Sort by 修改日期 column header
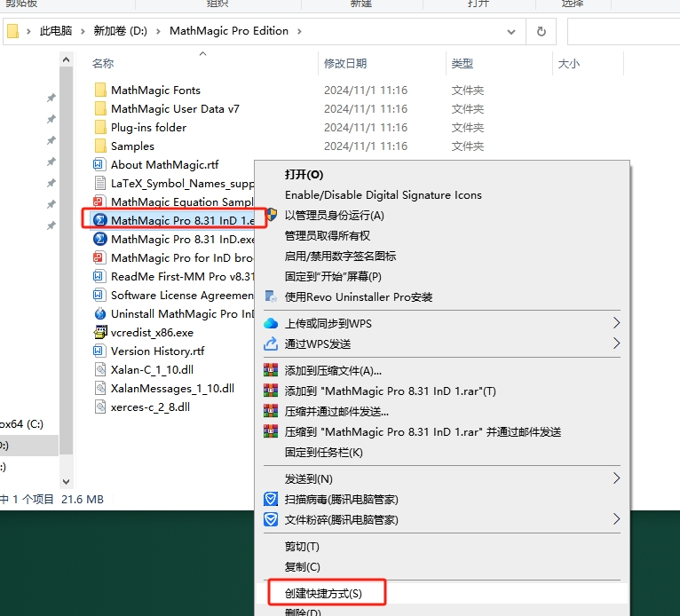680x616 pixels. [345, 63]
